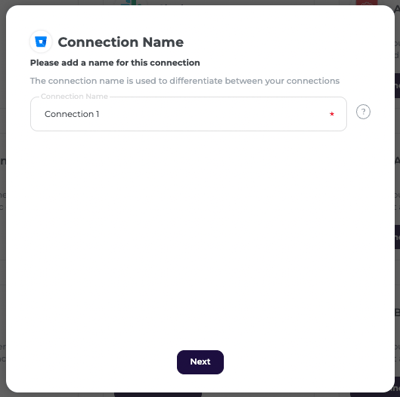
Task: Click the word 'Name' in the heading
Action: tap(163, 42)
